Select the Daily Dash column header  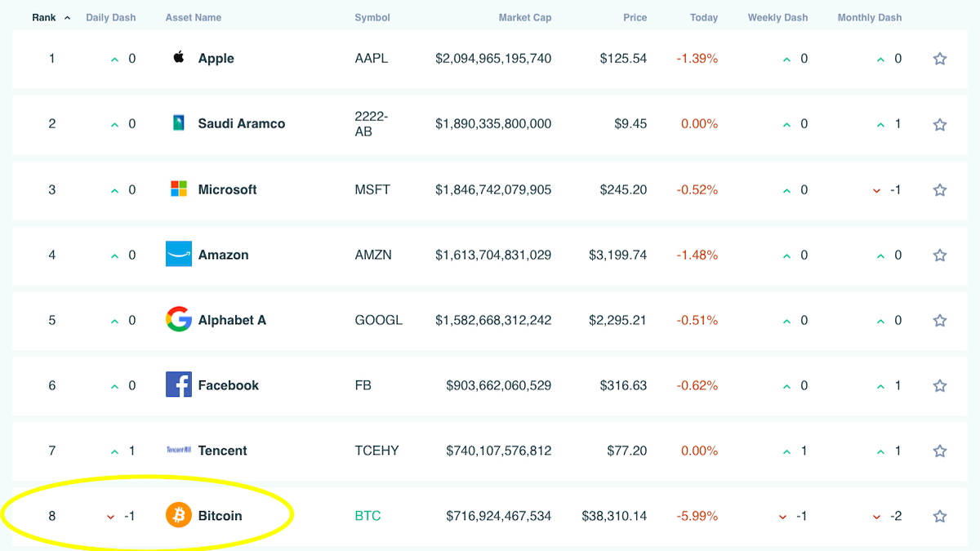(x=111, y=17)
